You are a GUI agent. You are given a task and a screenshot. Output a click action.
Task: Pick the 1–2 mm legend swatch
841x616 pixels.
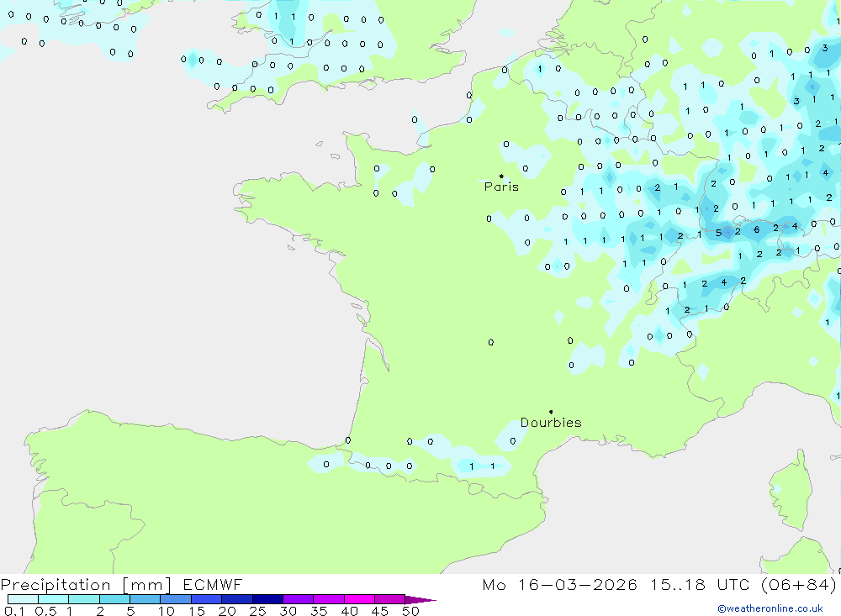(83, 599)
